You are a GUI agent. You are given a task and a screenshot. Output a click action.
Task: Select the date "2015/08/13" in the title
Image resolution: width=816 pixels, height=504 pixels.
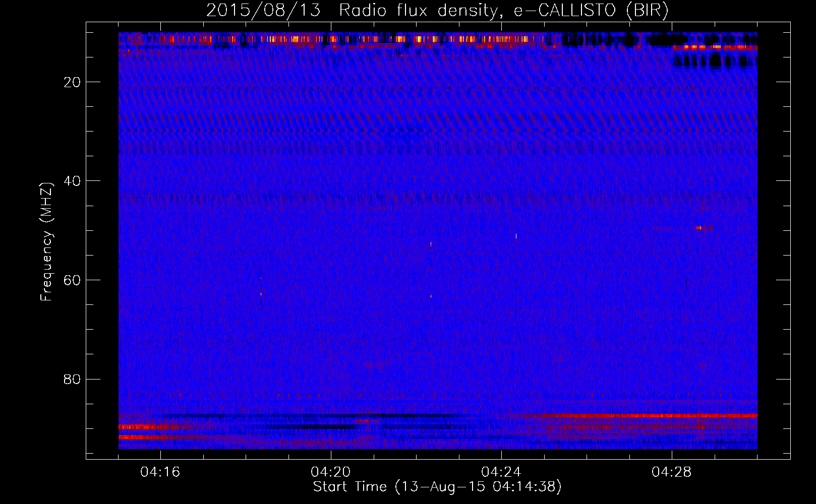point(263,11)
